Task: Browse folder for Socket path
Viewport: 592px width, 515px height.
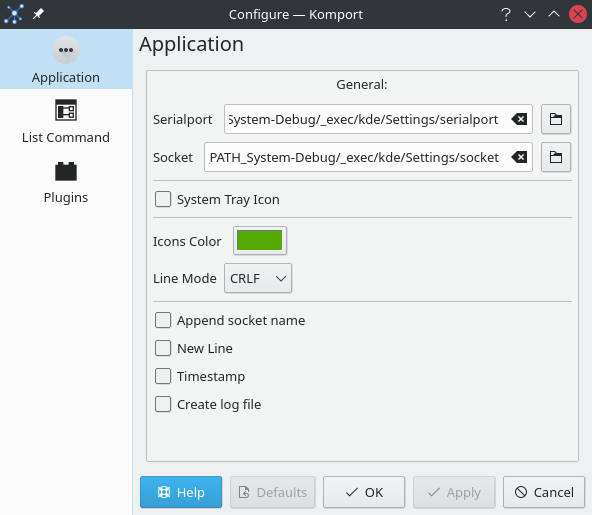Action: point(556,157)
